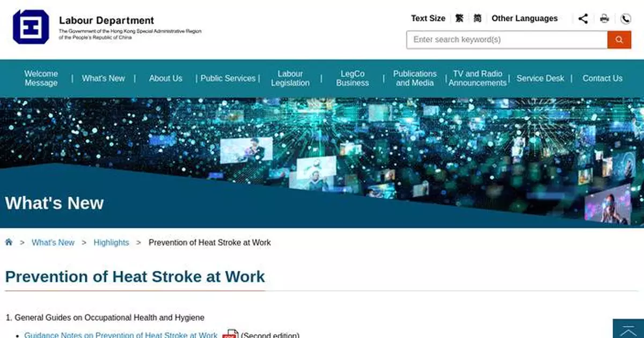This screenshot has width=644, height=338.
Task: Toggle the Text Size setting
Action: [428, 18]
